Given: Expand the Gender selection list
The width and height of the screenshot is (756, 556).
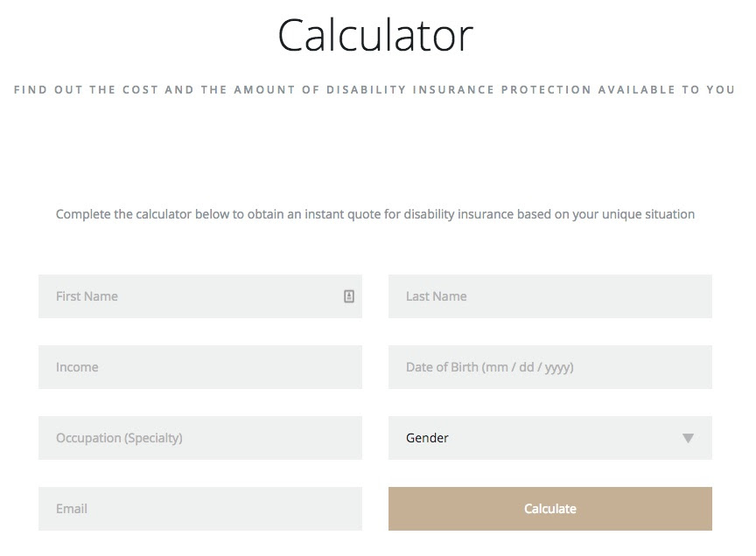Looking at the screenshot, I should [688, 438].
